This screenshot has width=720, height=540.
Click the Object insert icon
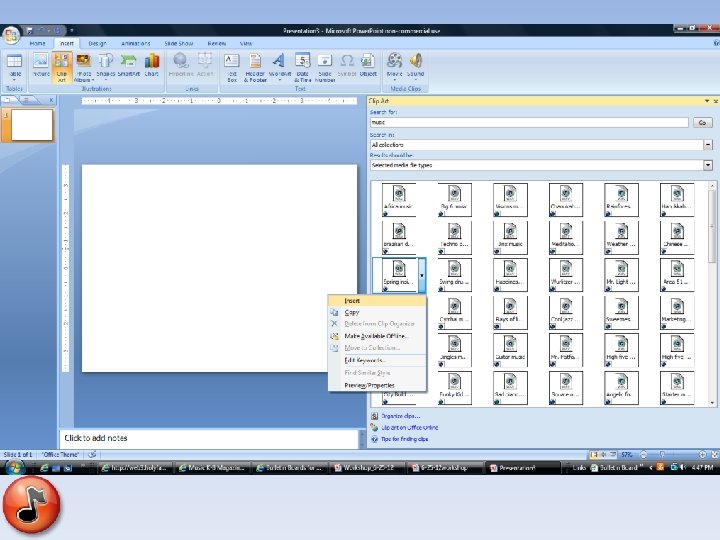click(x=368, y=67)
